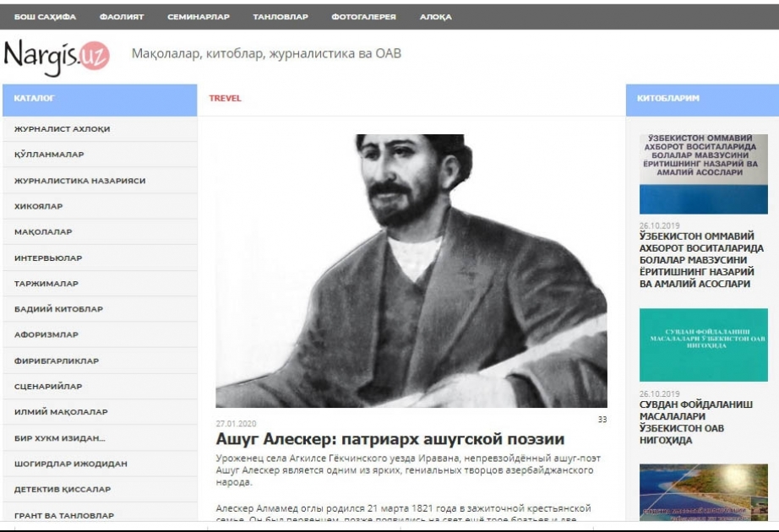Open the coastal landscape book thumbnail

(x=704, y=492)
